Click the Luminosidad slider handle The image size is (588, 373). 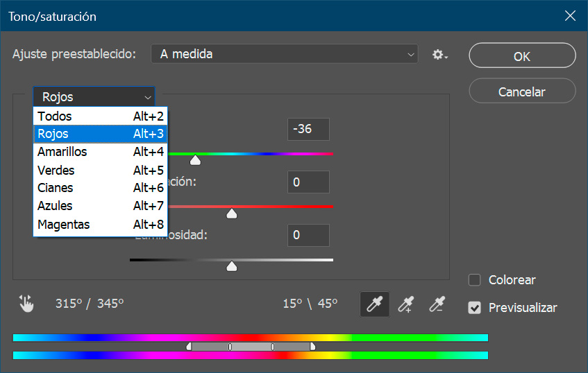click(x=232, y=266)
